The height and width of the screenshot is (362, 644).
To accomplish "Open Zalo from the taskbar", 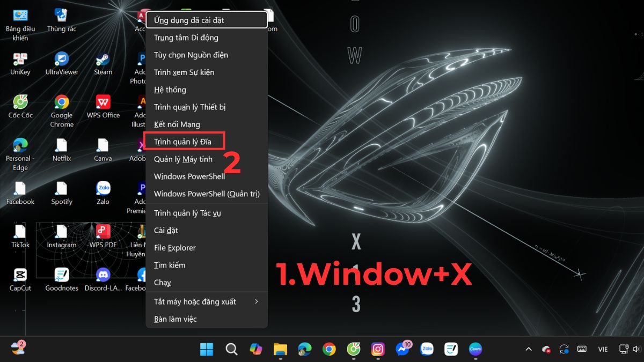I will click(427, 349).
